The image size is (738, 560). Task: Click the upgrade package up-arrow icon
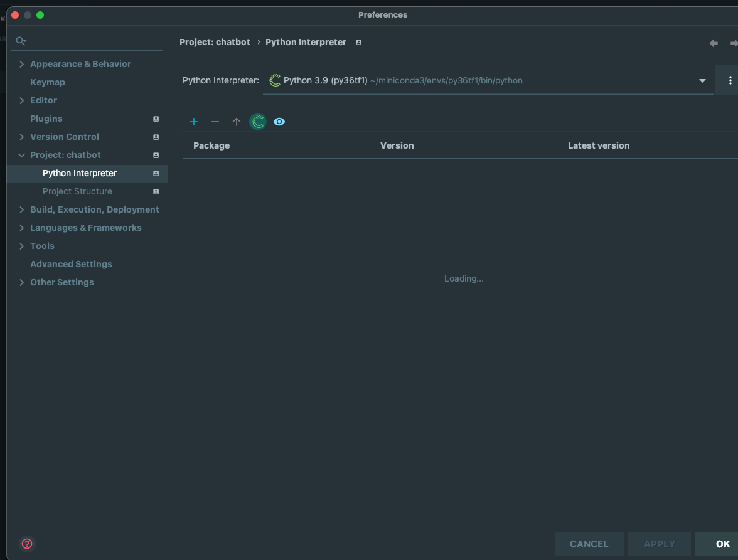[x=236, y=122]
